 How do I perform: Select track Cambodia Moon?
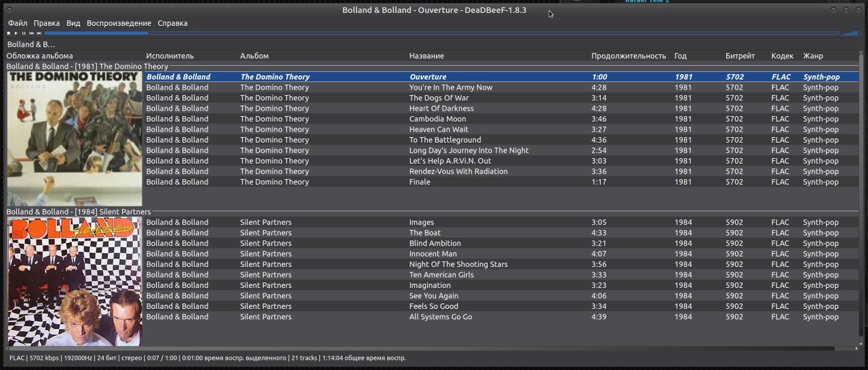(502, 119)
